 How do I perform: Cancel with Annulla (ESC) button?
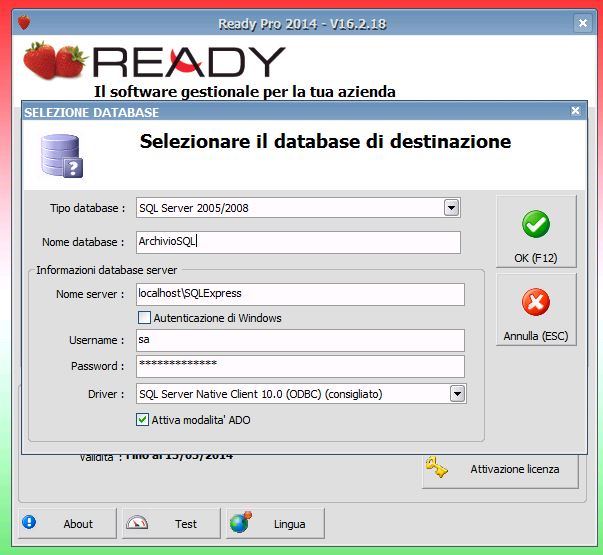click(536, 310)
